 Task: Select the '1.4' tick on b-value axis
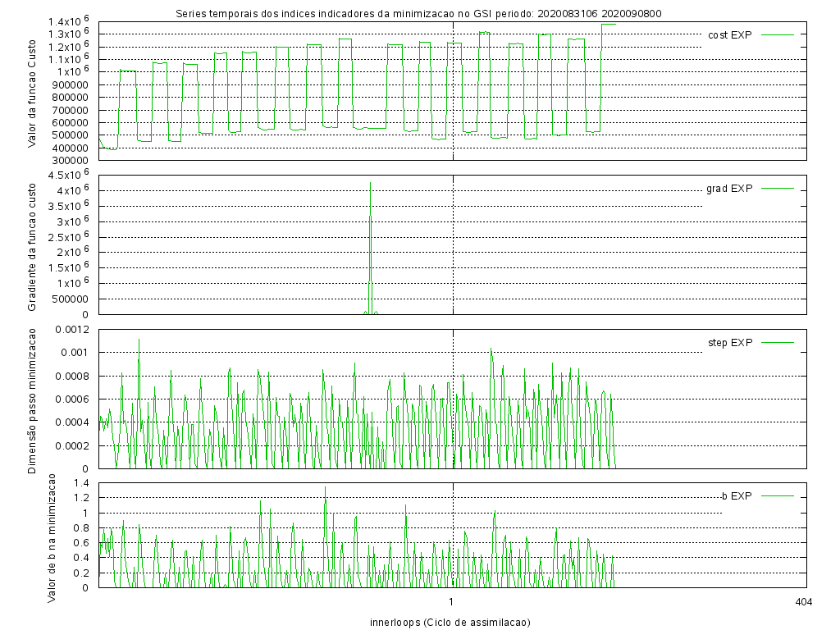coord(80,483)
